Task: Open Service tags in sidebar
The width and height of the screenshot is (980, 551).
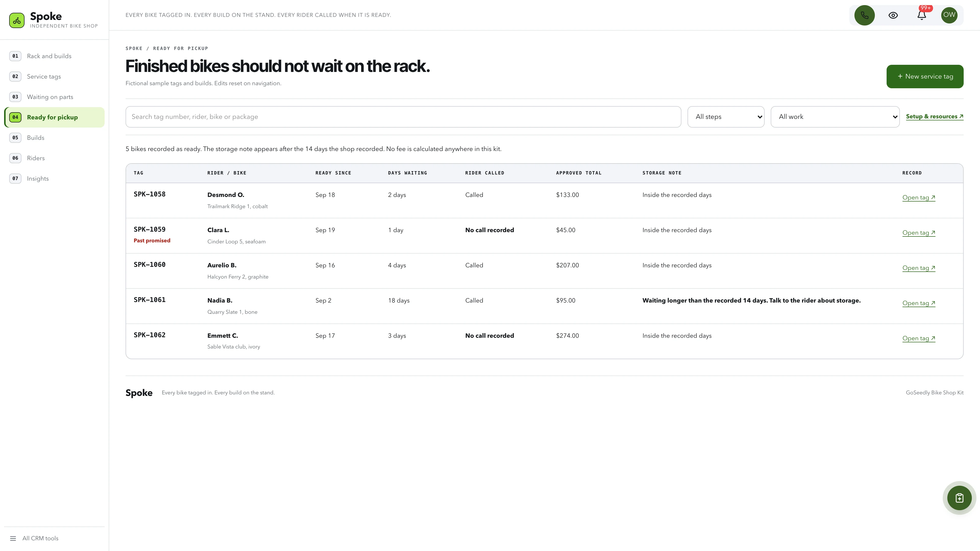Action: point(54,77)
